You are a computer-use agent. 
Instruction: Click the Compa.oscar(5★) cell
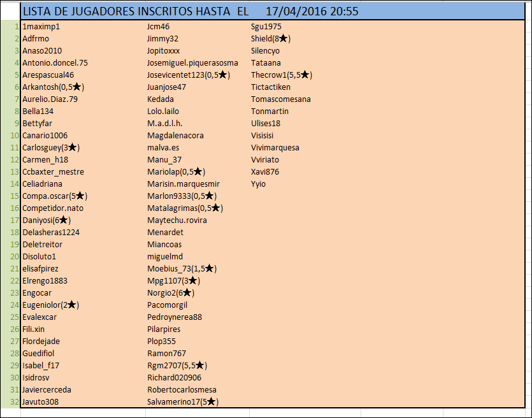click(x=55, y=196)
